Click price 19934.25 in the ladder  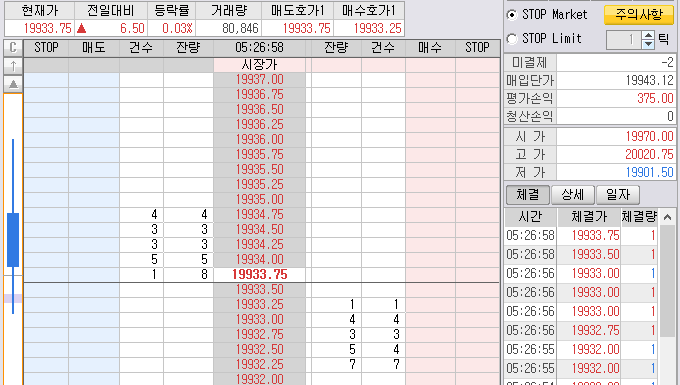click(259, 245)
